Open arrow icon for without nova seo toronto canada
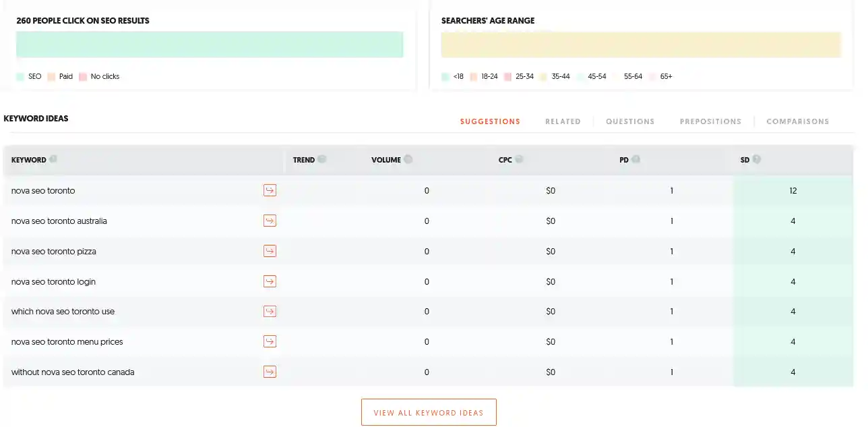This screenshot has height=427, width=868. tap(270, 372)
